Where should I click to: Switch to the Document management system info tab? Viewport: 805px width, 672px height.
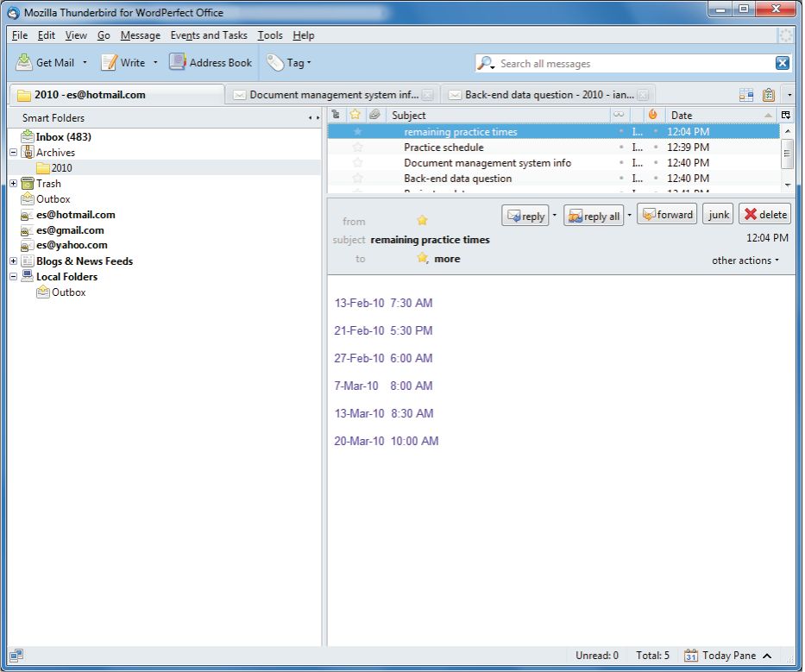pos(333,95)
